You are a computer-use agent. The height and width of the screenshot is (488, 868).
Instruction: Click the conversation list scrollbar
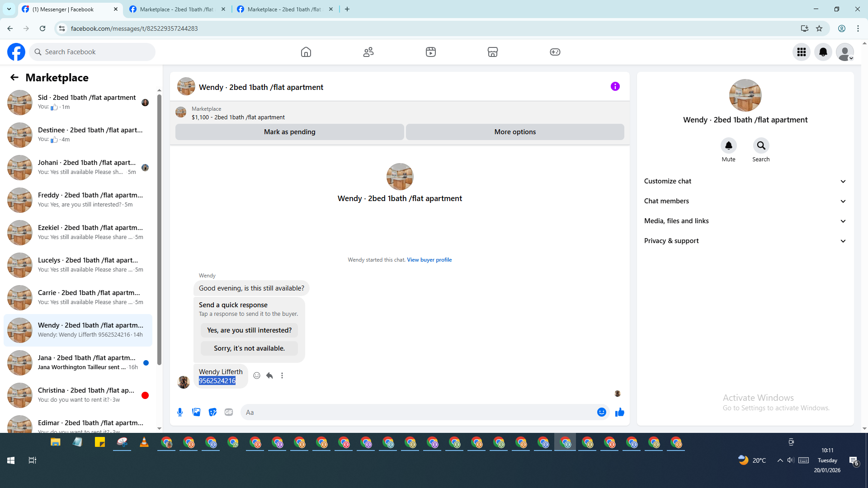[x=159, y=230]
